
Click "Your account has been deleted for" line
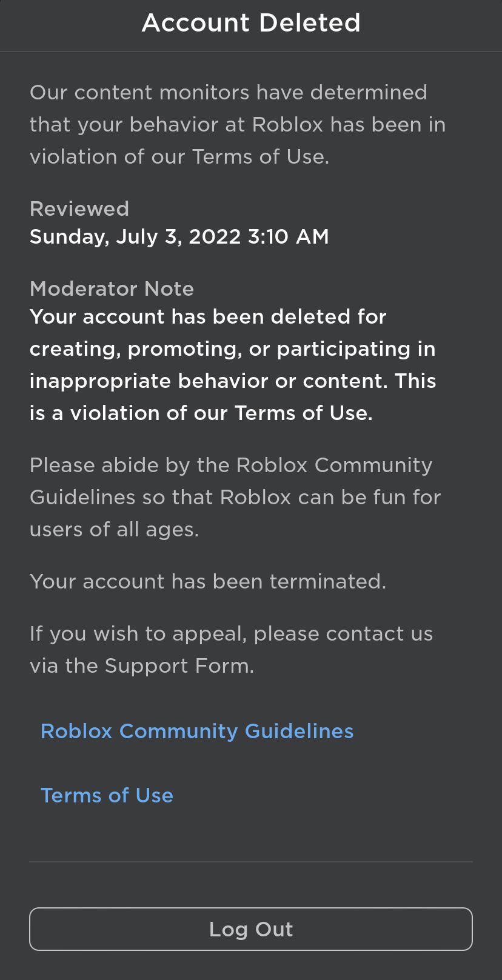[208, 317]
